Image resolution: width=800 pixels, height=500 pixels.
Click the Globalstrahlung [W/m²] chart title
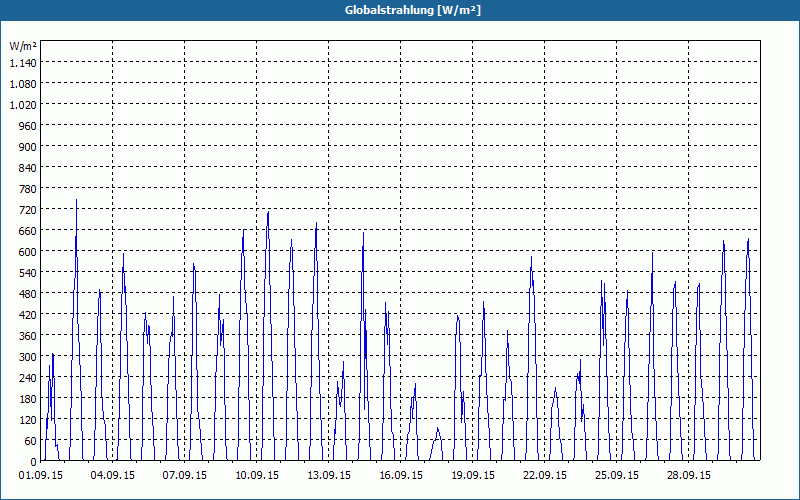click(x=412, y=10)
